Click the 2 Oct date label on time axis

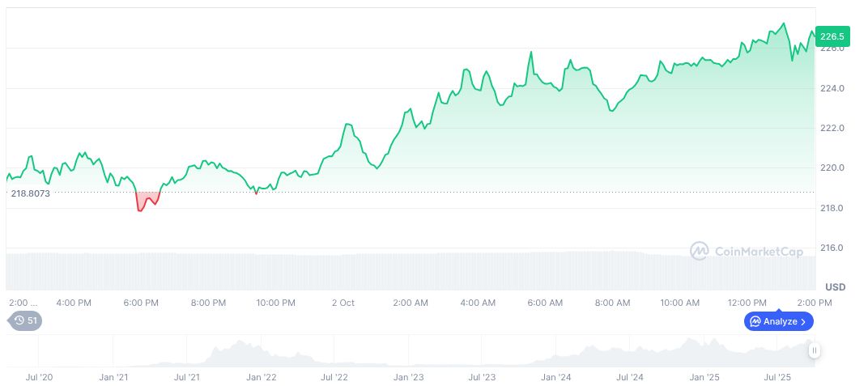point(343,303)
